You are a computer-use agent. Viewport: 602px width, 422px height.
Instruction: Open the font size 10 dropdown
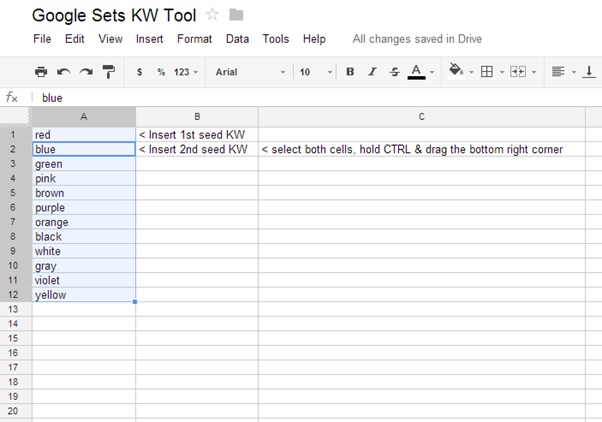(316, 72)
